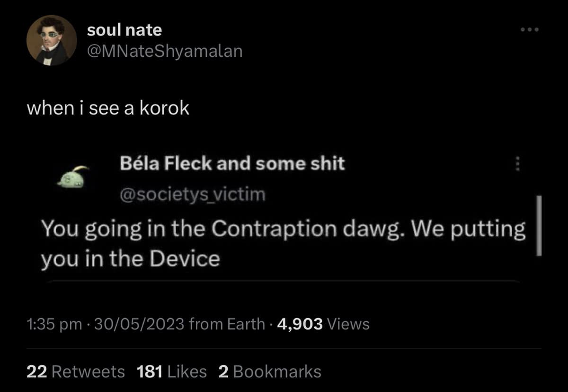
Task: Click the 30/05/2023 date
Action: (139, 324)
